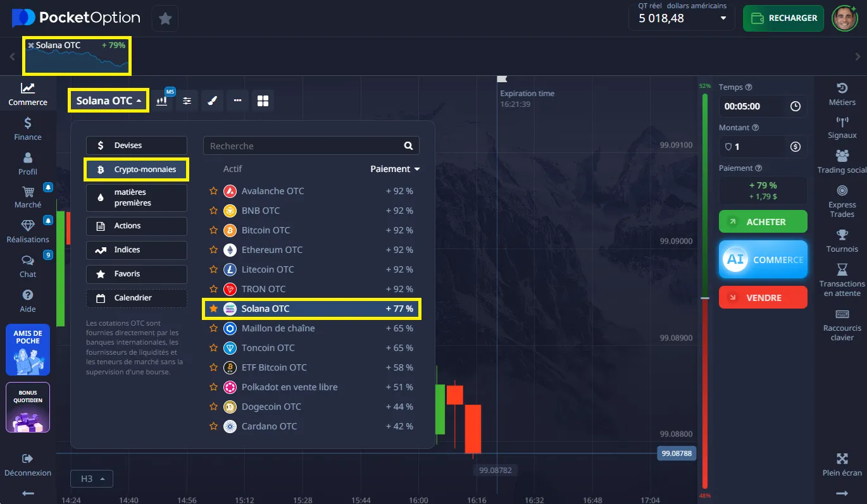The image size is (867, 504).
Task: Toggle favorite star for Dogecoin OTC
Action: click(214, 407)
